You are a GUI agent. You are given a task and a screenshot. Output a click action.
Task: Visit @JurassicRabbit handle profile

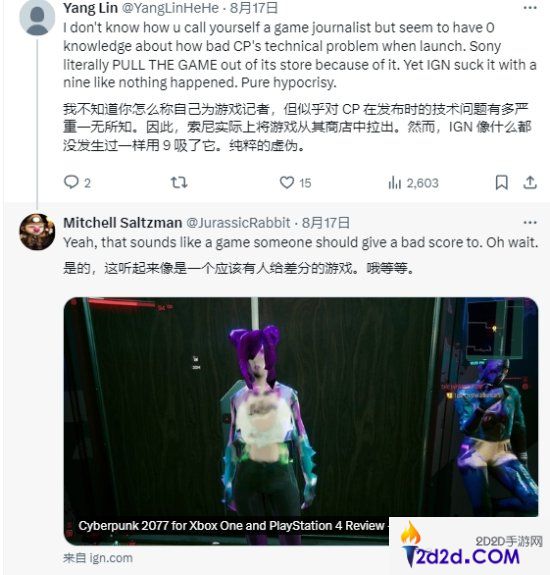click(238, 223)
